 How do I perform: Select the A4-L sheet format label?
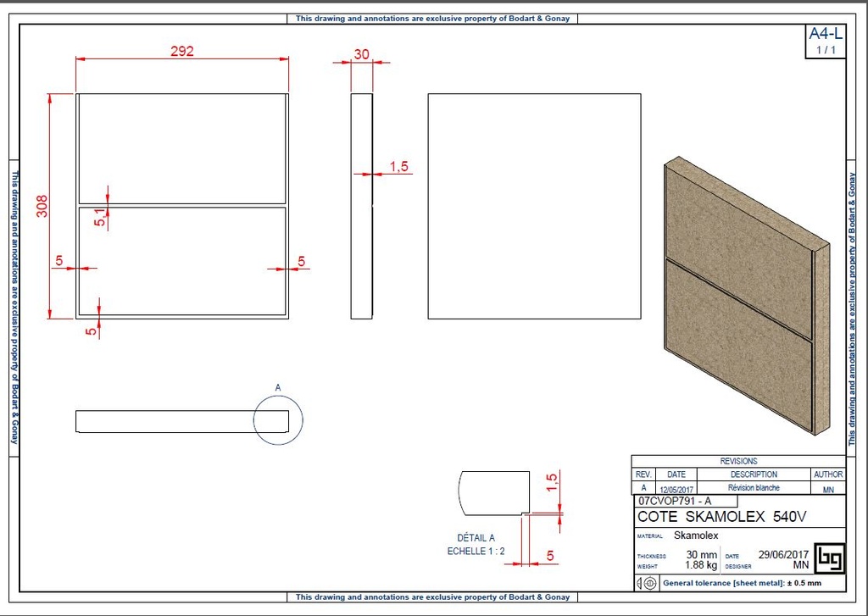[x=824, y=35]
